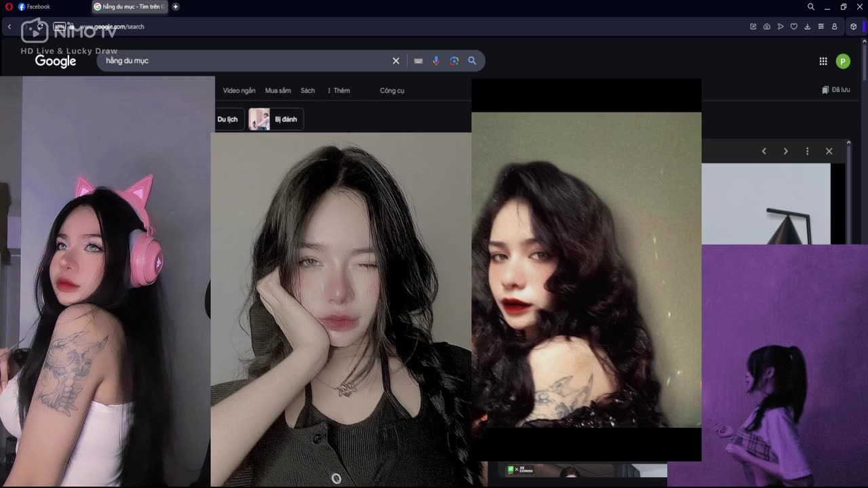Open the send-arrow flow icon in address bar
868x488 pixels.
tap(781, 26)
